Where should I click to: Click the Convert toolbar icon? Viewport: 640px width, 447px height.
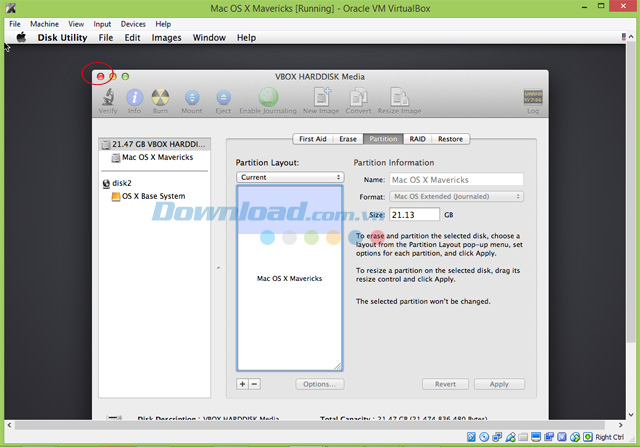360,98
